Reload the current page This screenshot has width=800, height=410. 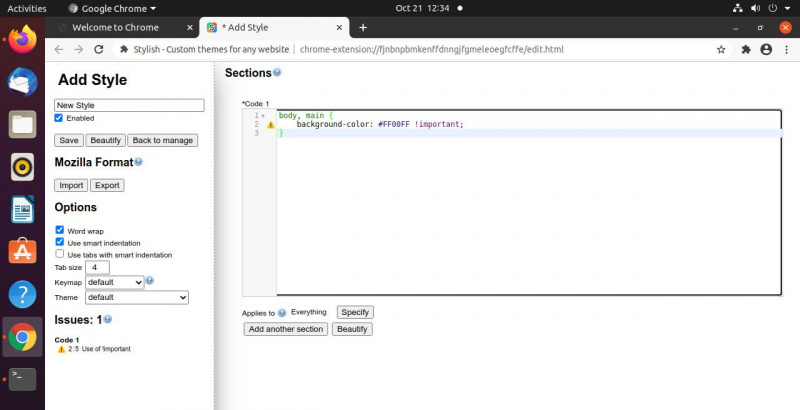(x=99, y=49)
